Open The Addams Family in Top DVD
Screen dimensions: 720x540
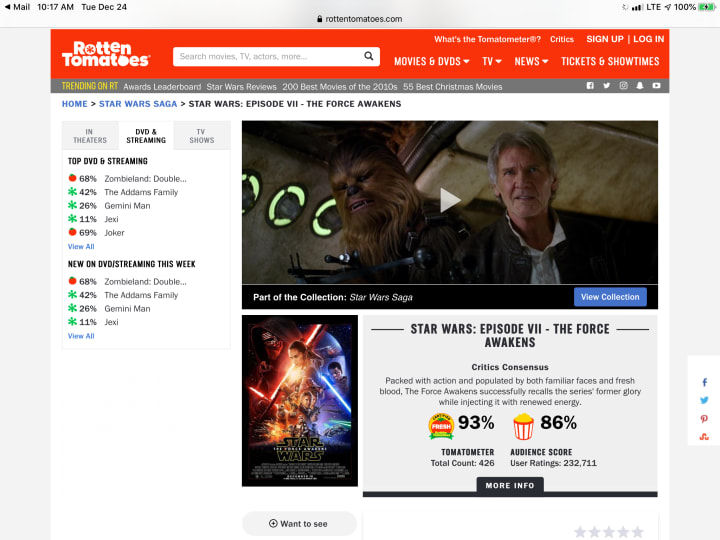point(141,192)
